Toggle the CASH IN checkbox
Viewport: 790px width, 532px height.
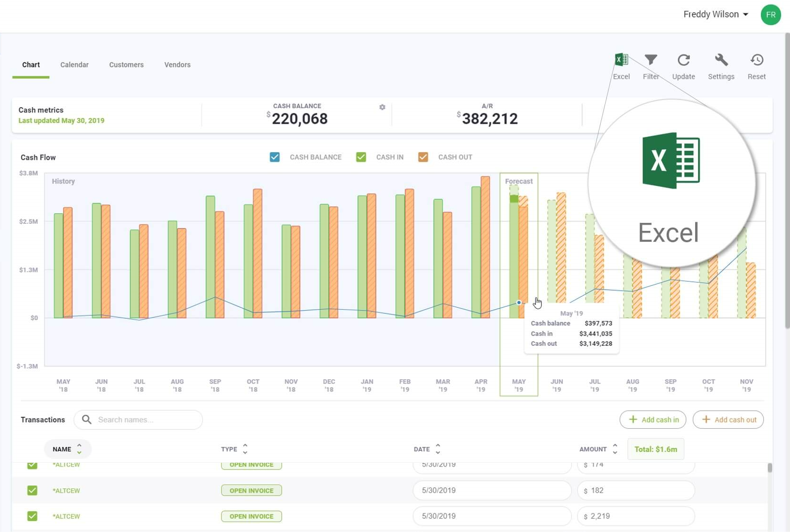(361, 157)
